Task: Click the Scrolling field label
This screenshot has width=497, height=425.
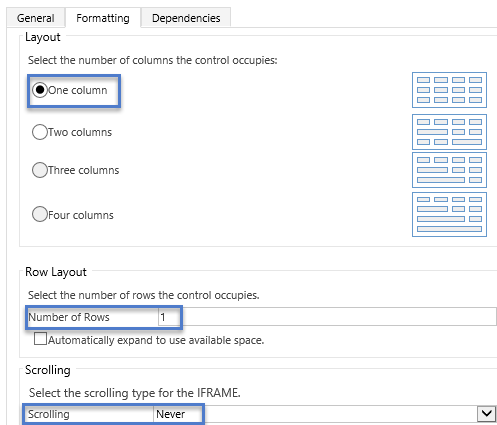Action: tap(49, 414)
